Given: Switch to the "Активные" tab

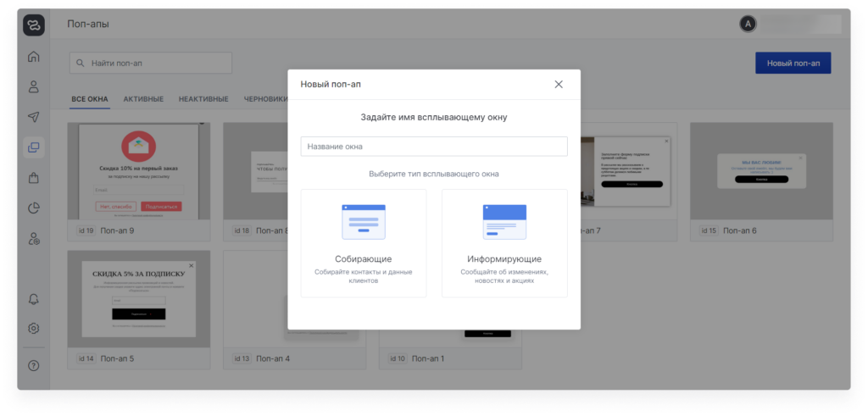Looking at the screenshot, I should pyautogui.click(x=143, y=99).
